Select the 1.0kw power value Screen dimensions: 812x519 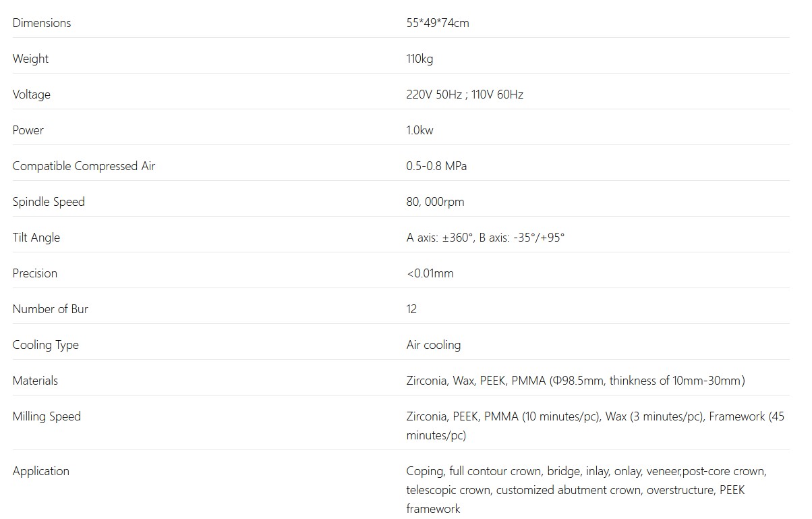click(x=419, y=130)
